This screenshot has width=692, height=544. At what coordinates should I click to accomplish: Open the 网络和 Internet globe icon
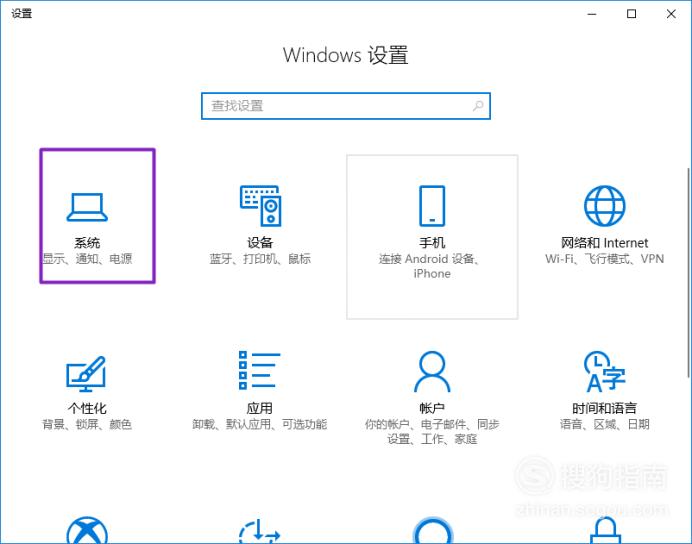605,206
